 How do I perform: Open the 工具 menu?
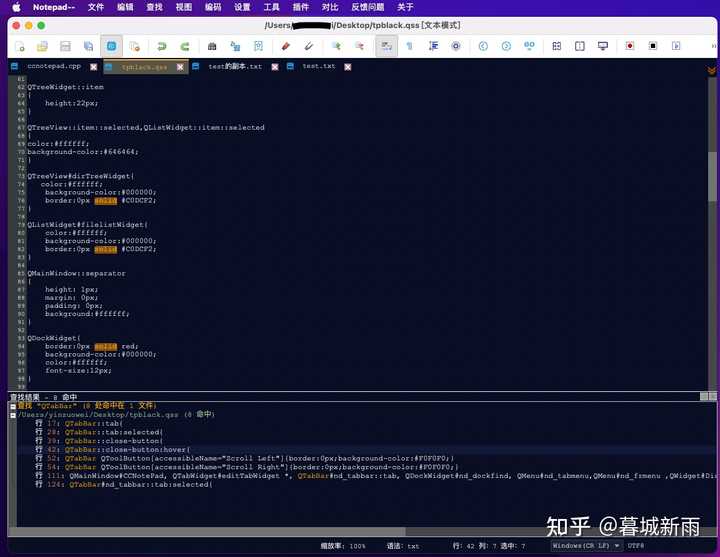[271, 7]
